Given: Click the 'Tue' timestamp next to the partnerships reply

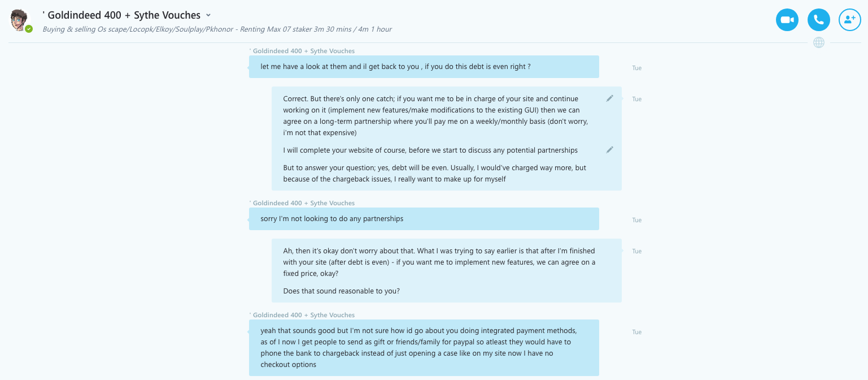Looking at the screenshot, I should [x=636, y=220].
